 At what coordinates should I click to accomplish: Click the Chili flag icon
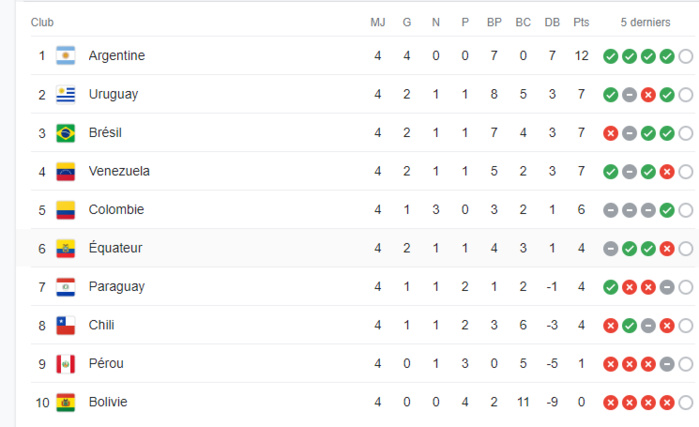click(x=66, y=325)
